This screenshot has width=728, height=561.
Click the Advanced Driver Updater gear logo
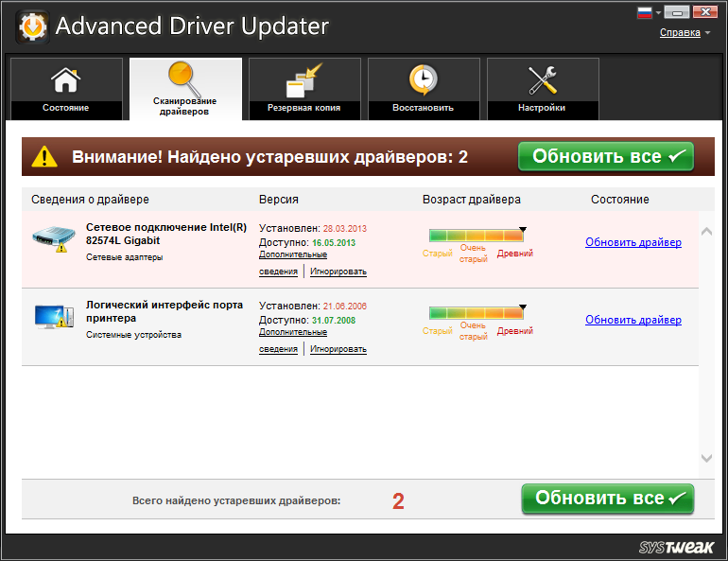pos(32,26)
